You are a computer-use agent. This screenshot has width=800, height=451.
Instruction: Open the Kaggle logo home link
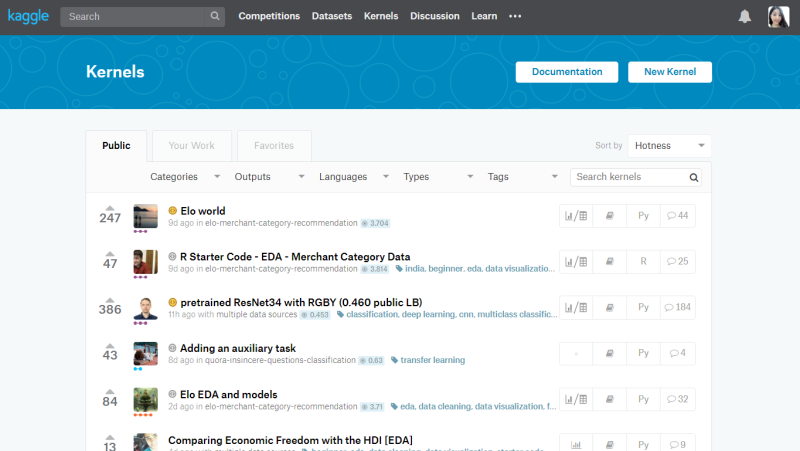point(28,16)
